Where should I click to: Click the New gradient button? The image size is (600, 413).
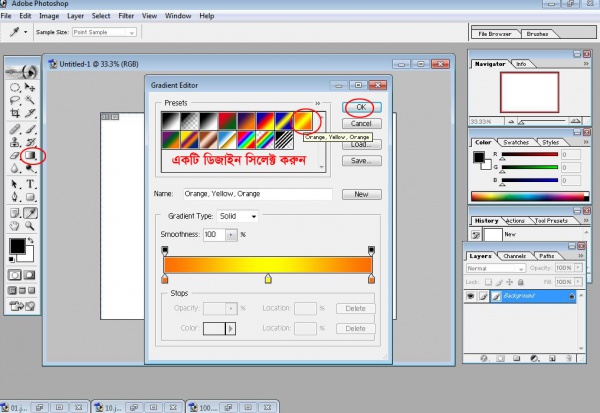(362, 194)
